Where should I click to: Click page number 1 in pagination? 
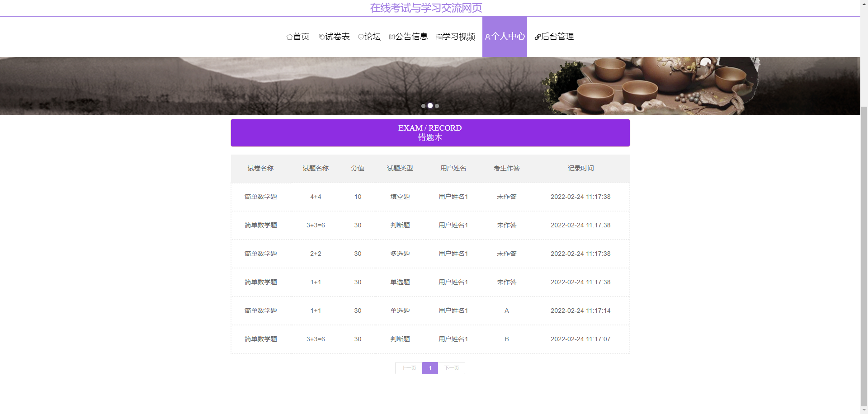coord(430,368)
